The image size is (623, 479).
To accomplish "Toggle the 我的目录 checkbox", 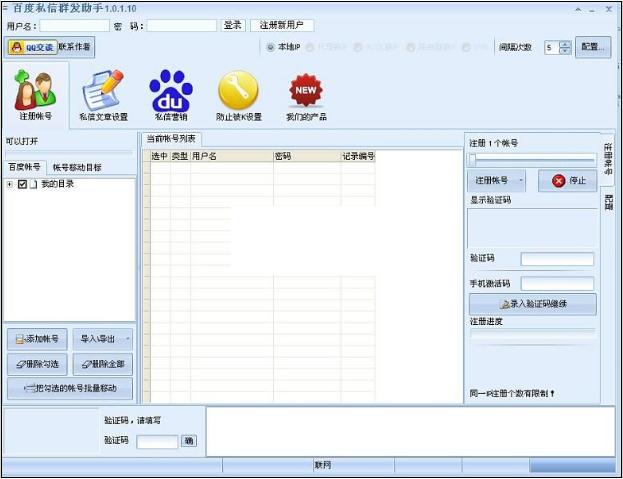I will (x=22, y=184).
